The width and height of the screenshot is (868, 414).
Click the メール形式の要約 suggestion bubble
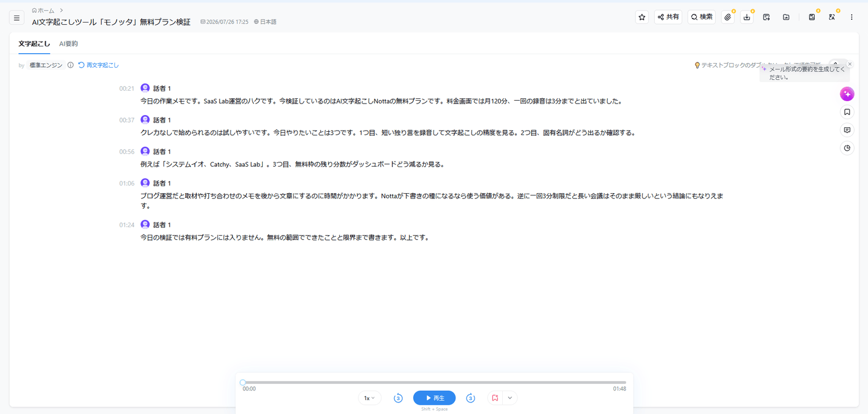tap(804, 73)
